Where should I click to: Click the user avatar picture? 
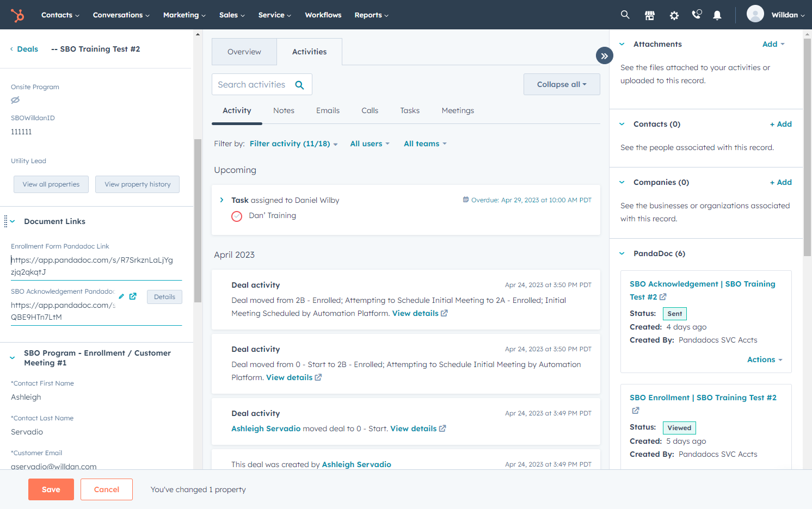(x=755, y=14)
